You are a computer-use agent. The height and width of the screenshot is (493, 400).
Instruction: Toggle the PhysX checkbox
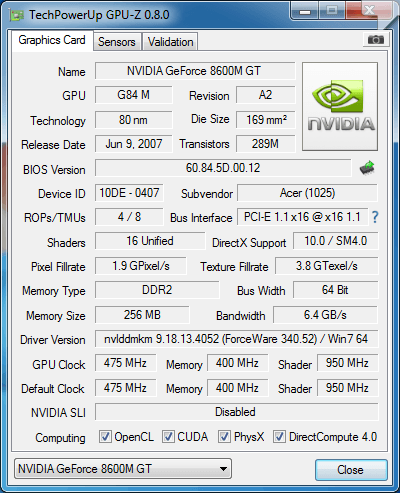(224, 436)
